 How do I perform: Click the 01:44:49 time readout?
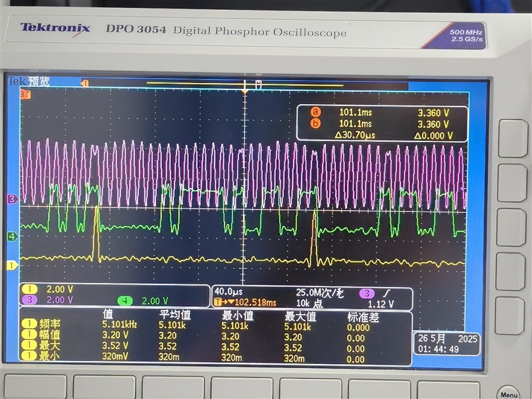(439, 349)
